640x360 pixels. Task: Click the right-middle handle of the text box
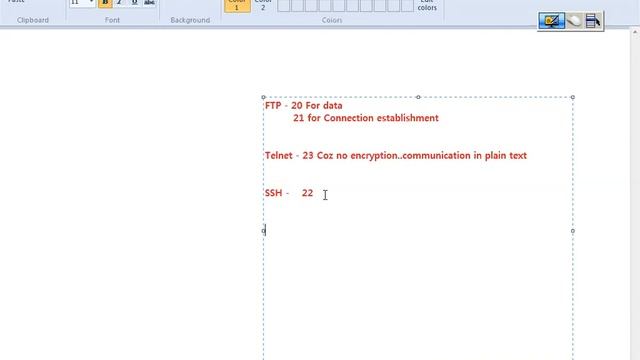[x=573, y=231]
